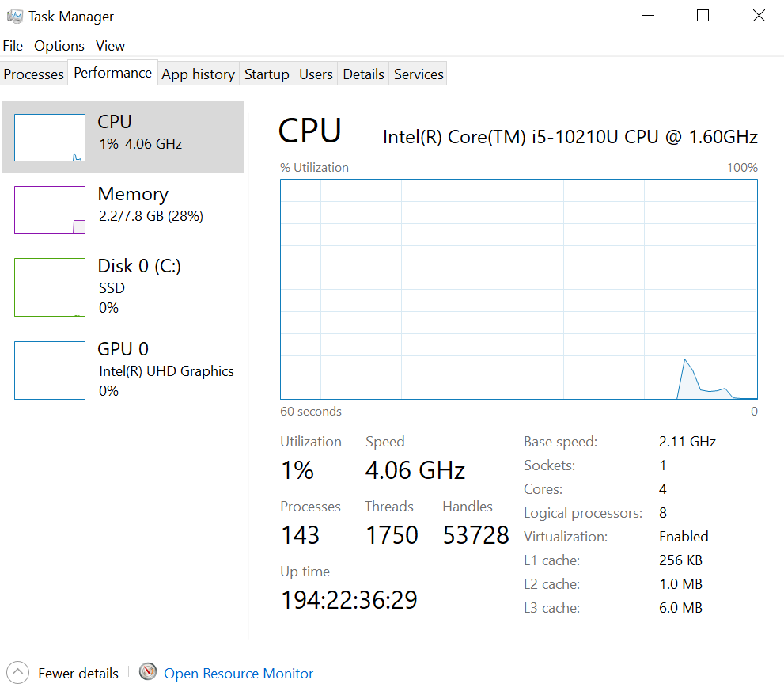The image size is (784, 699).
Task: Switch to the Details tab
Action: [363, 74]
